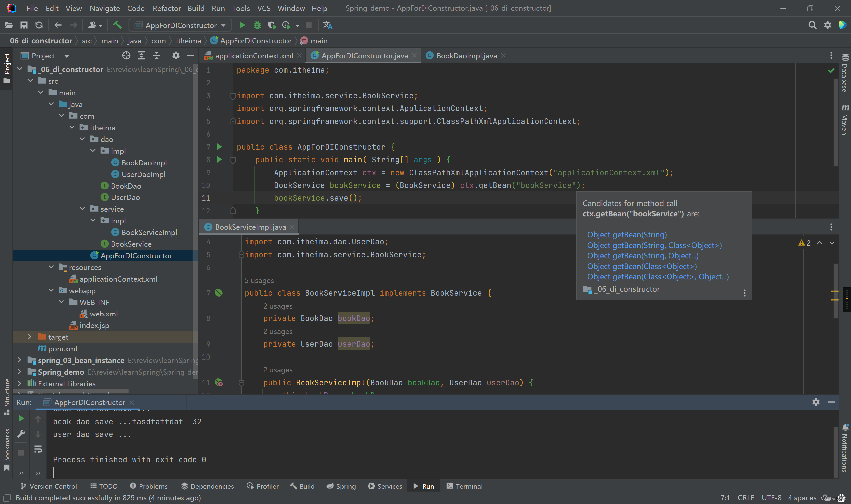Start Debug using the green bug icon
The width and height of the screenshot is (851, 504).
(257, 25)
